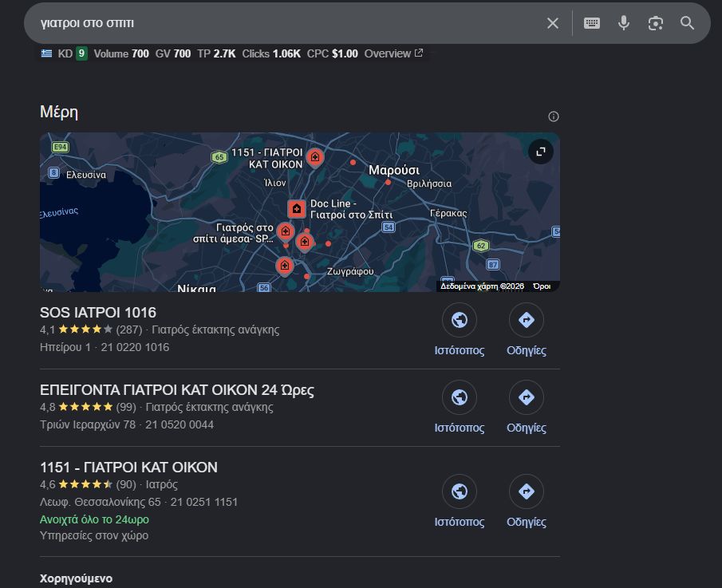Click the route 62 badge on the map
This screenshot has height=588, width=722.
tap(481, 246)
